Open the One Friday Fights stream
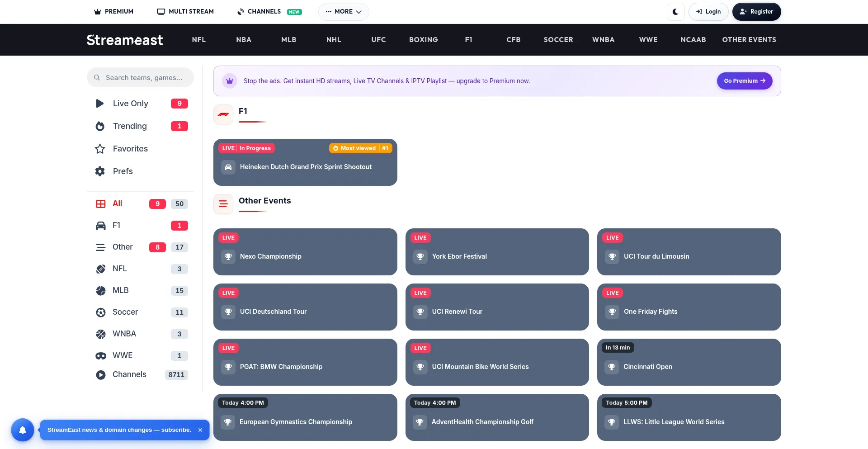Screen dimensions: 868x449 [689, 307]
